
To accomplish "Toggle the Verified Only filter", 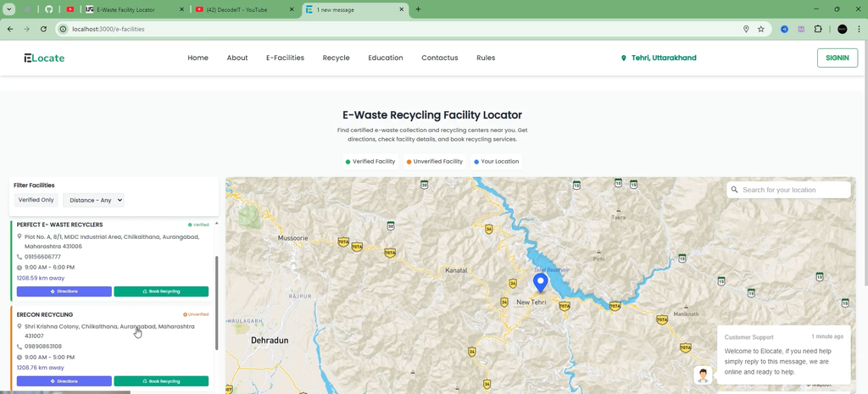I will click(36, 200).
